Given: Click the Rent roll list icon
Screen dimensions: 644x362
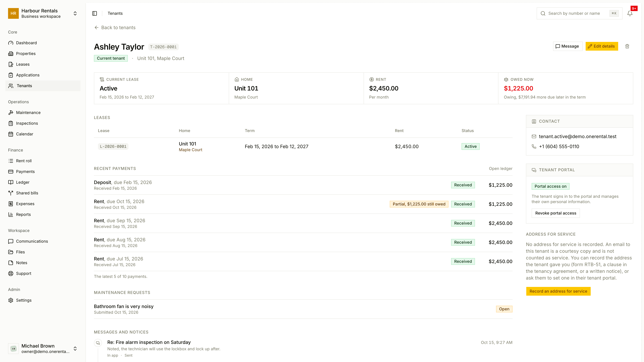Looking at the screenshot, I should (11, 161).
